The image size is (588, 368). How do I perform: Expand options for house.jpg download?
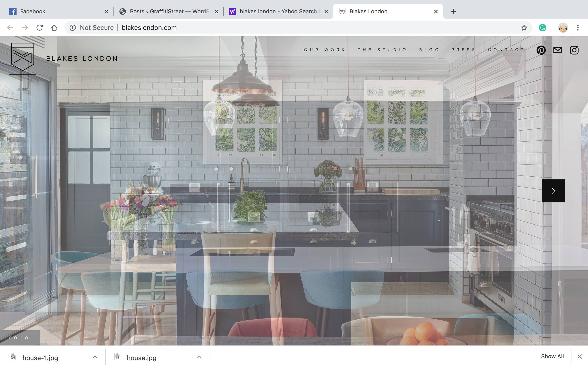click(x=199, y=357)
